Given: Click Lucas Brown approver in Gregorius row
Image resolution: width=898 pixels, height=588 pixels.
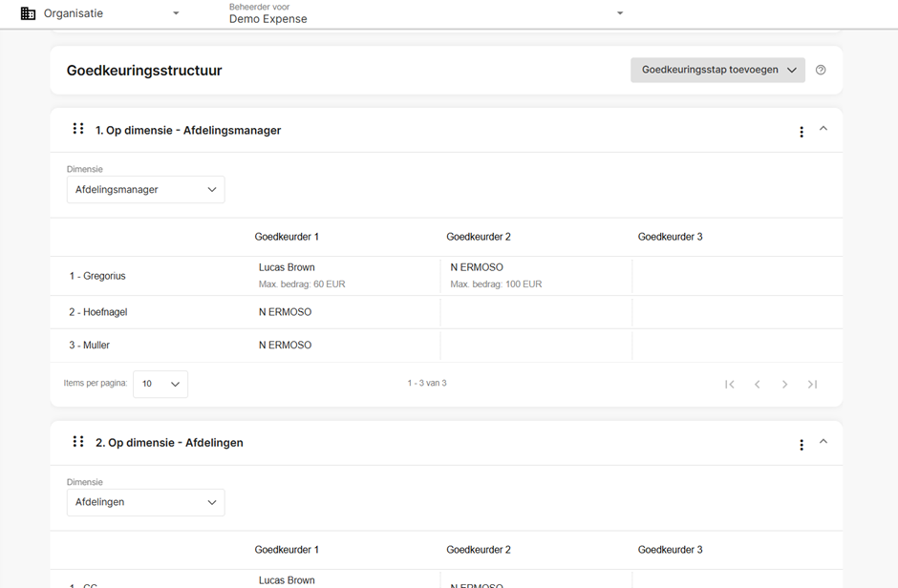Looking at the screenshot, I should 287,267.
